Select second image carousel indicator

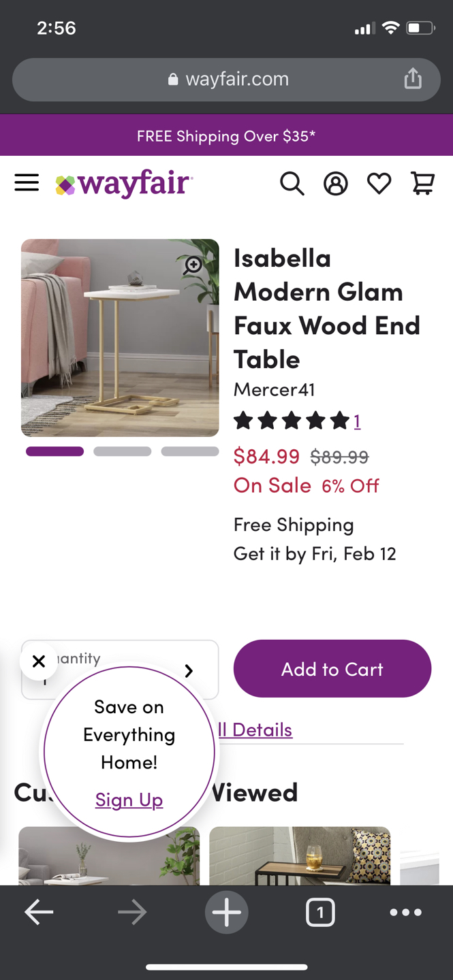[x=123, y=451]
